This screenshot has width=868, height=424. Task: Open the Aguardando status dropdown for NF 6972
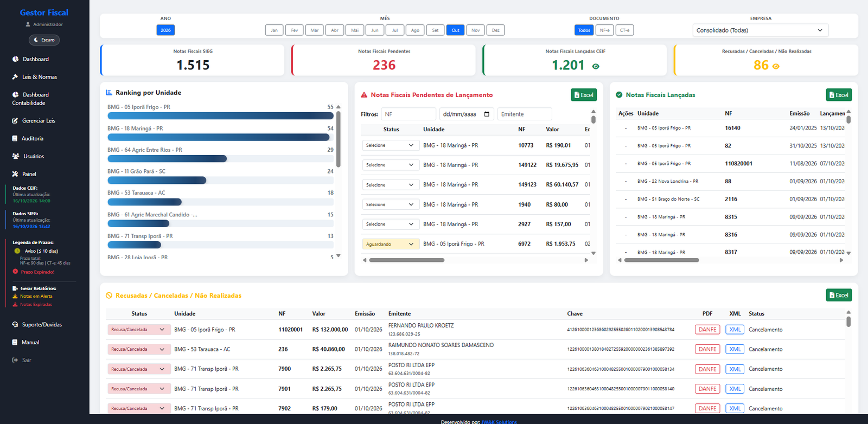coord(391,244)
